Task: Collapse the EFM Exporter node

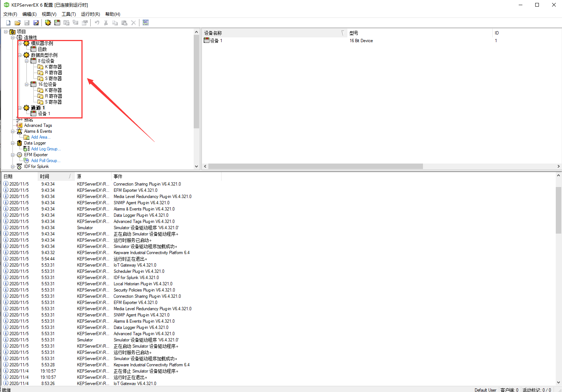Action: click(x=12, y=155)
